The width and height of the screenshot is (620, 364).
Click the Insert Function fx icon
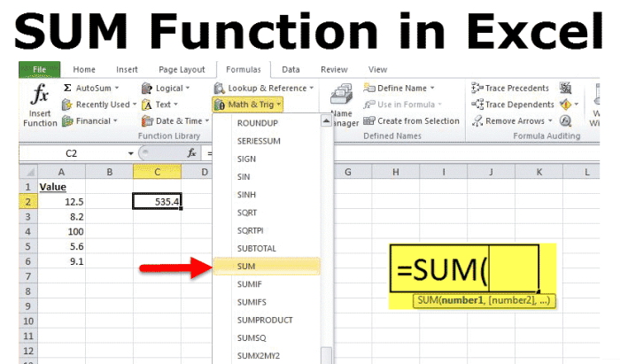point(39,97)
